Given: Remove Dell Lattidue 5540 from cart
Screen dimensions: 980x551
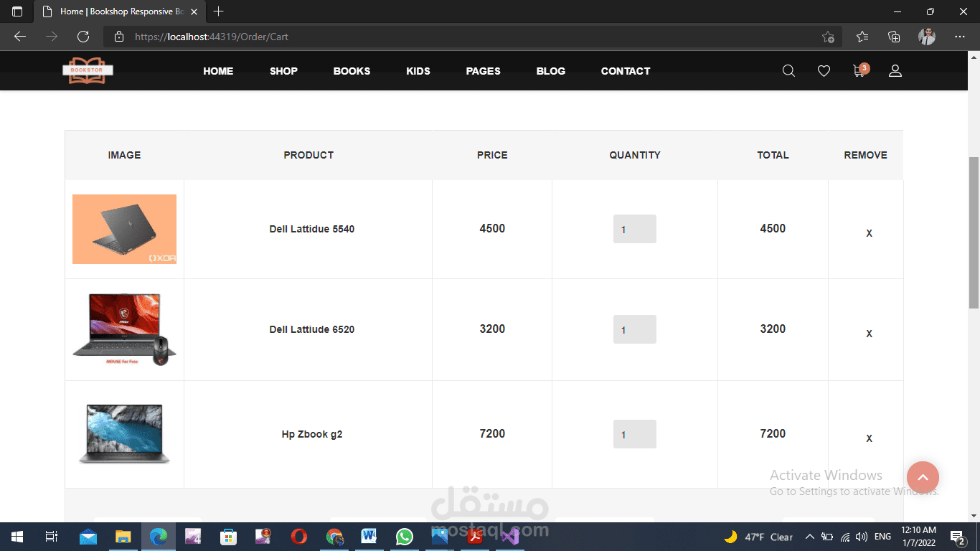Looking at the screenshot, I should coord(869,233).
